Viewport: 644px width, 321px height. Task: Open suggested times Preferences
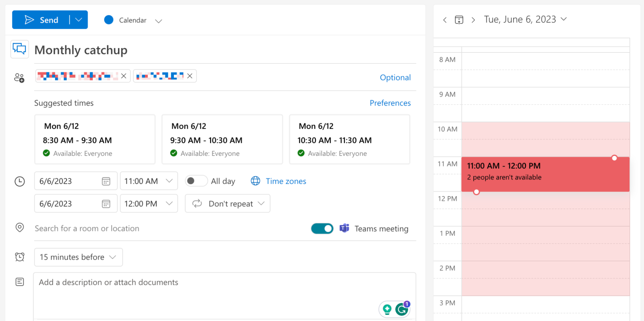(390, 103)
